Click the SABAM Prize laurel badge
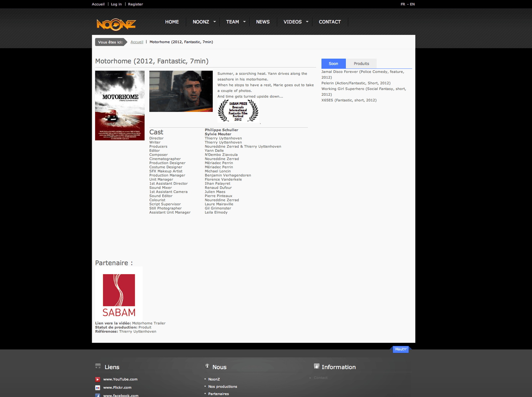 point(238,111)
